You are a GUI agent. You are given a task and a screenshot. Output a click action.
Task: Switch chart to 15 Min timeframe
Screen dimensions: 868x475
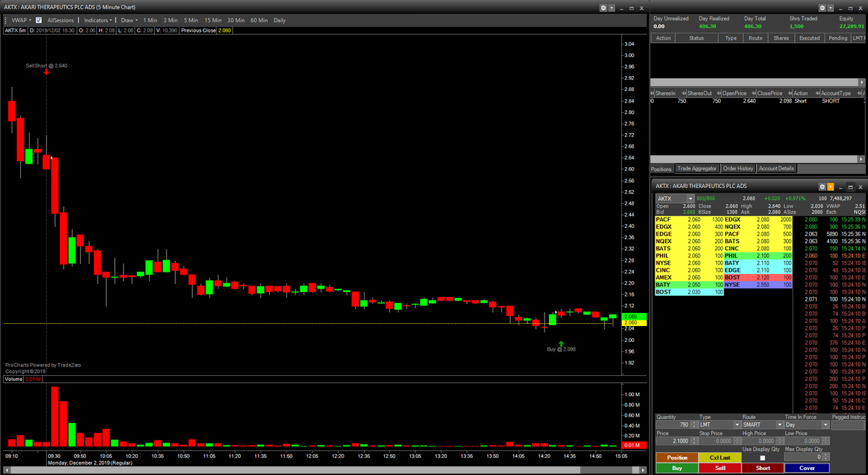pos(213,20)
